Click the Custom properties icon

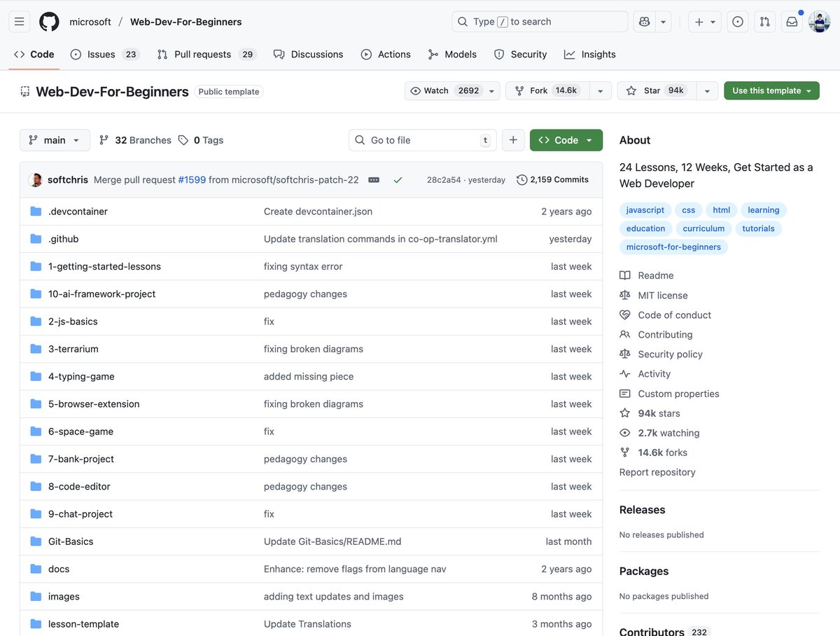coord(625,393)
